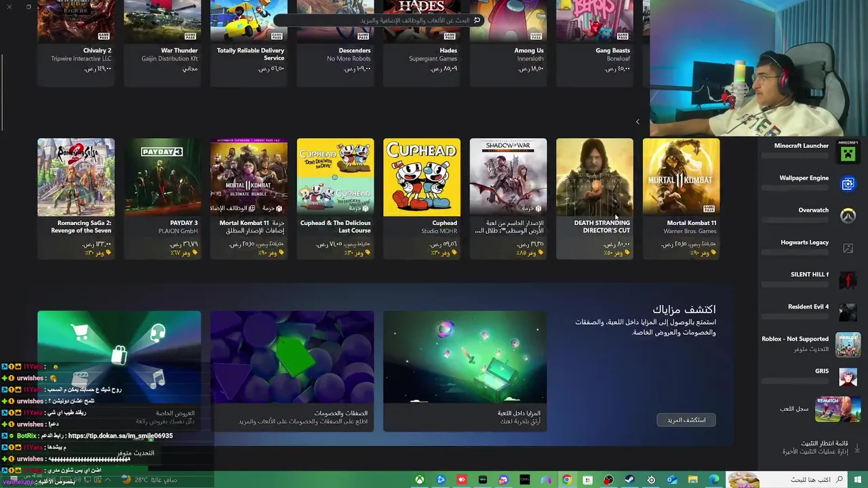Click the 'Resident Evil 4' sidebar text
This screenshot has width=868, height=488.
808,307
